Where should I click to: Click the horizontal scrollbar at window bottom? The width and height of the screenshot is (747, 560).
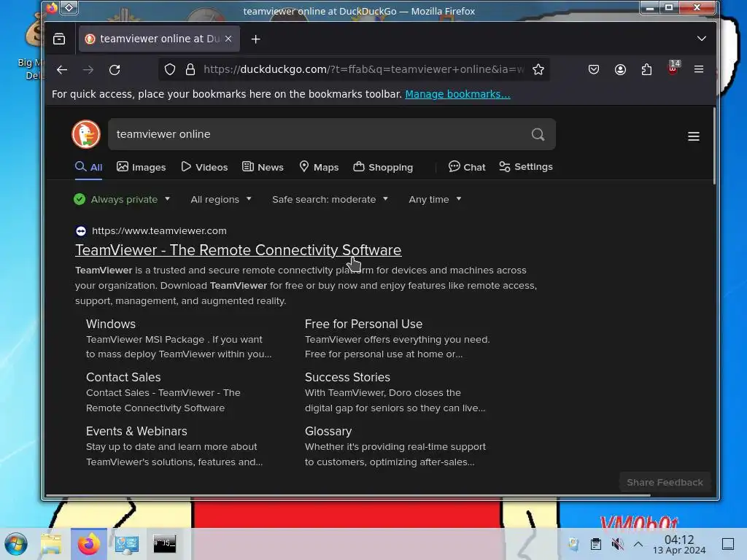click(x=348, y=495)
